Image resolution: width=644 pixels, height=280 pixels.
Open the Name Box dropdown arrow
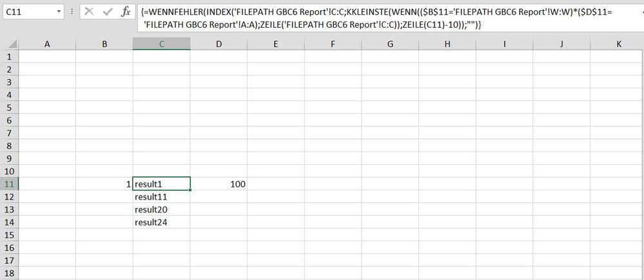59,12
